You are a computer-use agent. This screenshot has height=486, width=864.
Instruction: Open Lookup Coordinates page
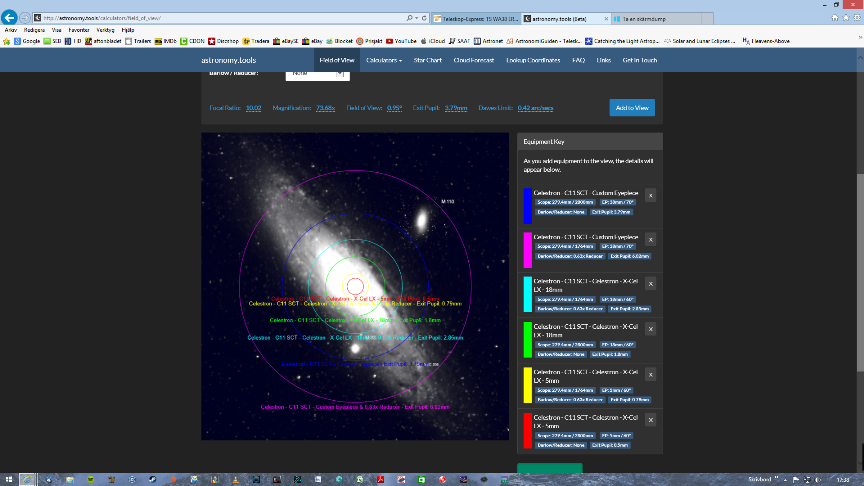pyautogui.click(x=533, y=60)
